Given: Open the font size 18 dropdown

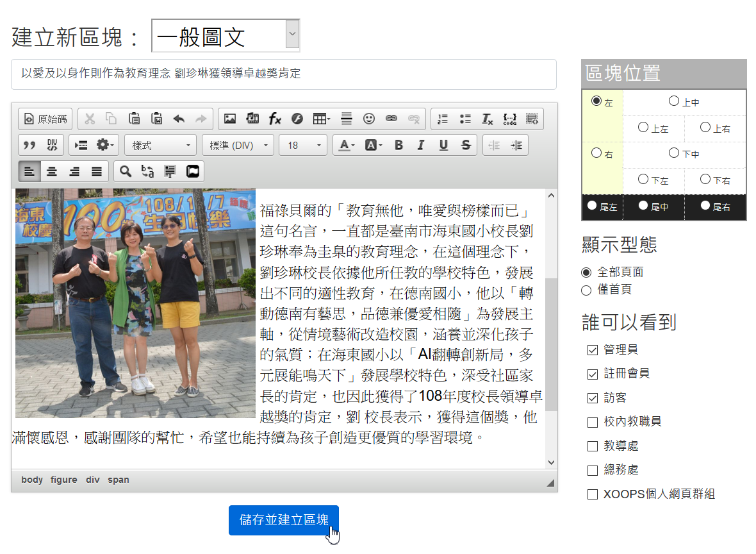Looking at the screenshot, I should [302, 146].
